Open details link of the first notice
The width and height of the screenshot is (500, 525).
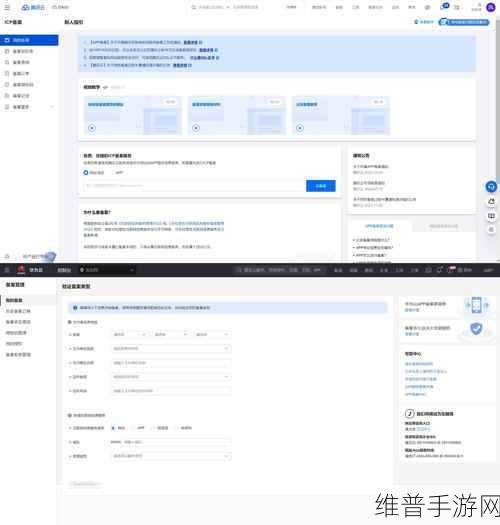point(193,43)
